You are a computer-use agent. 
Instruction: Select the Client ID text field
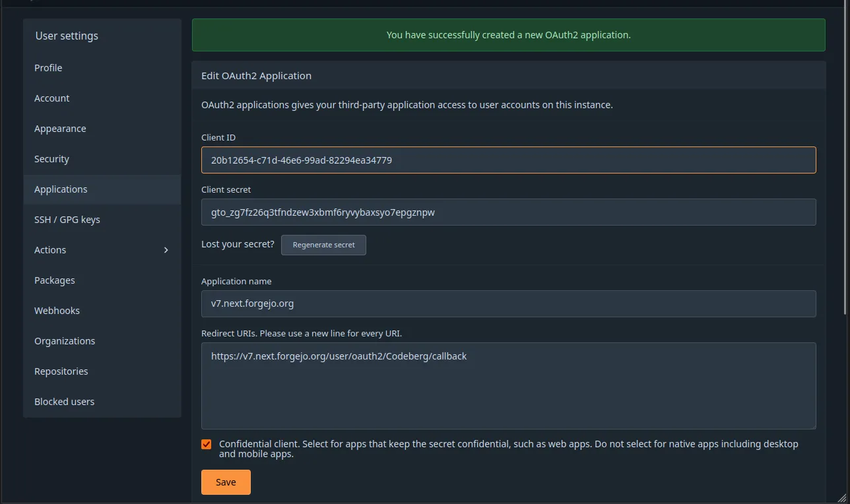508,160
